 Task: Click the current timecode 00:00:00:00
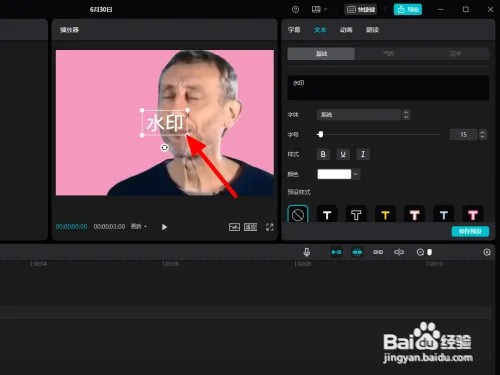tap(72, 227)
